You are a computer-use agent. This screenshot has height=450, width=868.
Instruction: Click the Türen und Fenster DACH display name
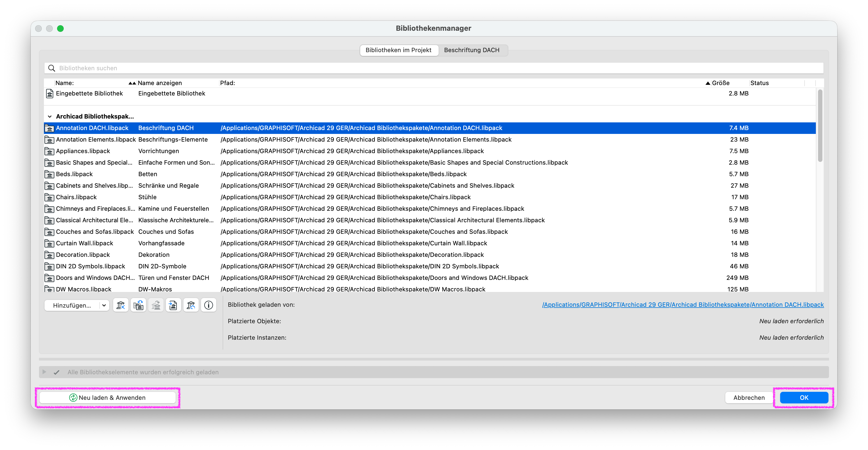click(x=174, y=278)
